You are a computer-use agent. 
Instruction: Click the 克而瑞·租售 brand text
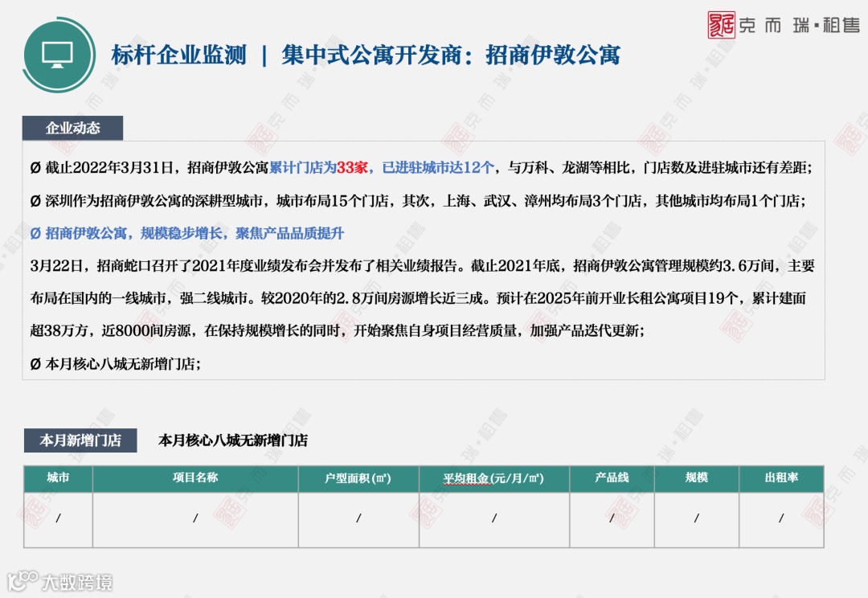coord(800,26)
